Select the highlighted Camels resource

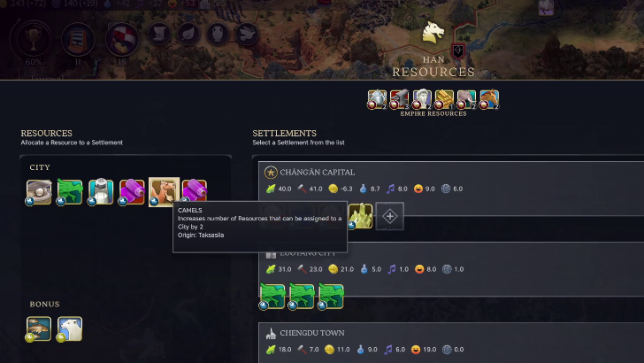[164, 191]
